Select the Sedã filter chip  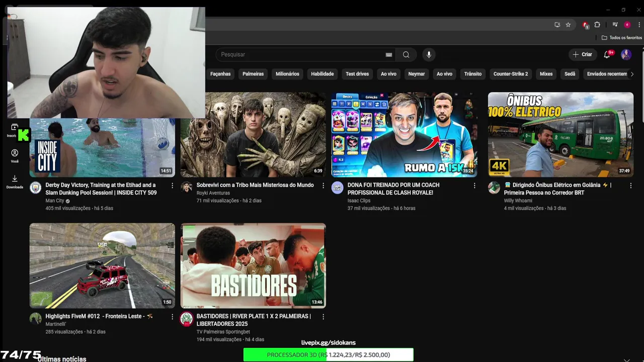click(x=570, y=74)
